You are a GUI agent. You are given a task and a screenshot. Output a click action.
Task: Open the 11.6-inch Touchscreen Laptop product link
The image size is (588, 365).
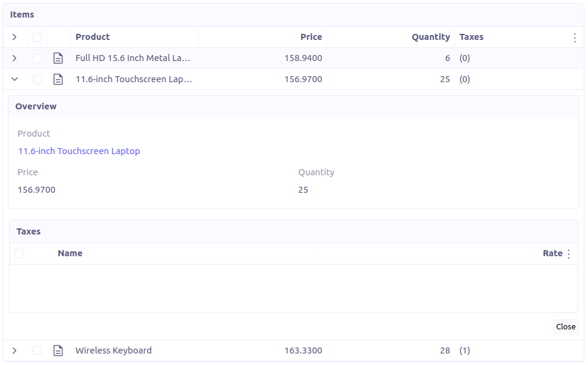point(79,151)
